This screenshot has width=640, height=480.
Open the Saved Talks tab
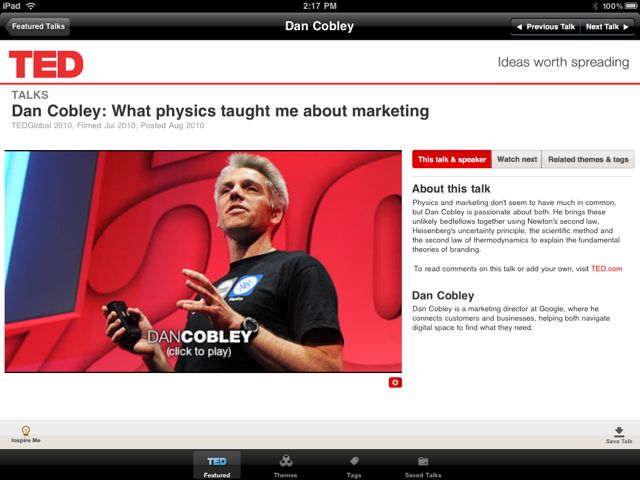423,466
